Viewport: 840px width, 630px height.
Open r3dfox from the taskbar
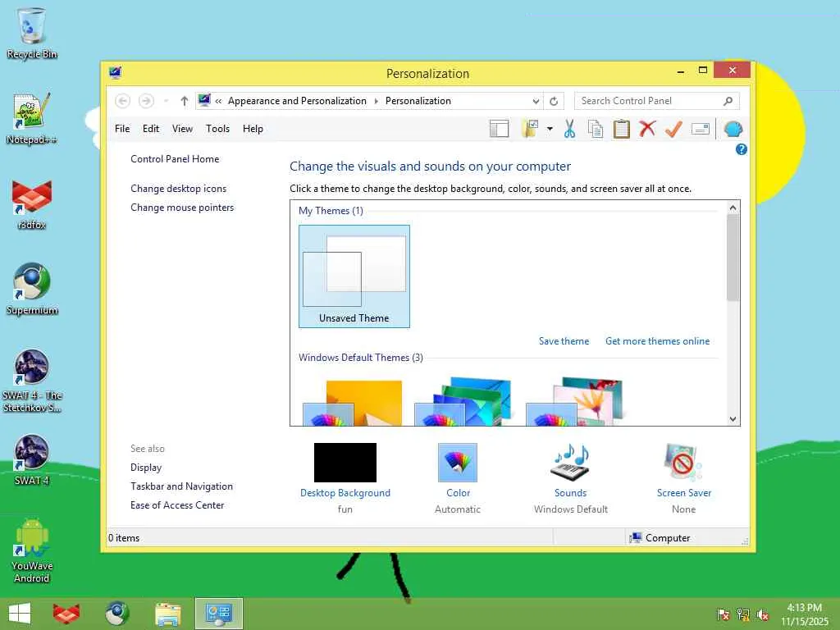point(66,614)
